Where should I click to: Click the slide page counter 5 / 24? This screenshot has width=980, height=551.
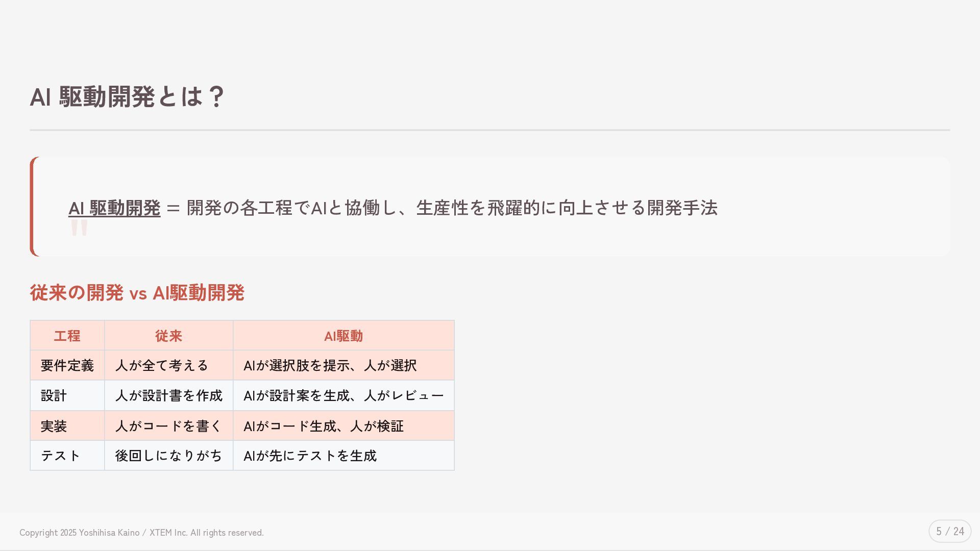point(949,531)
